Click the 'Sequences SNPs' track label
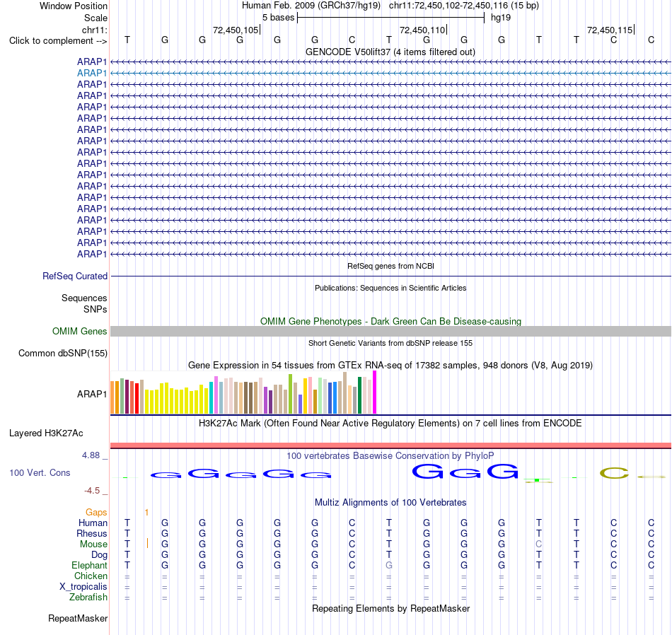This screenshot has height=635, width=672. point(84,303)
